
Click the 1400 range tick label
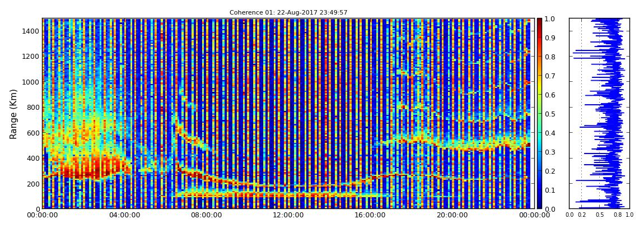click(x=31, y=31)
